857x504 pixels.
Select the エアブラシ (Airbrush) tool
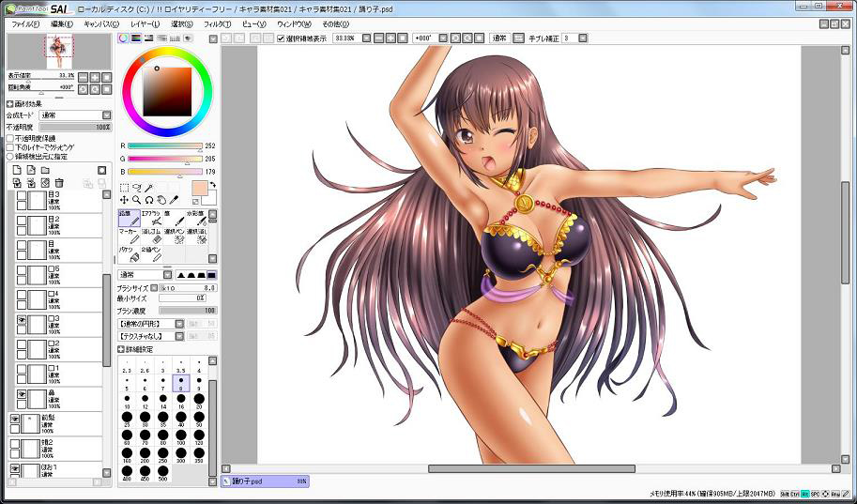pyautogui.click(x=150, y=219)
